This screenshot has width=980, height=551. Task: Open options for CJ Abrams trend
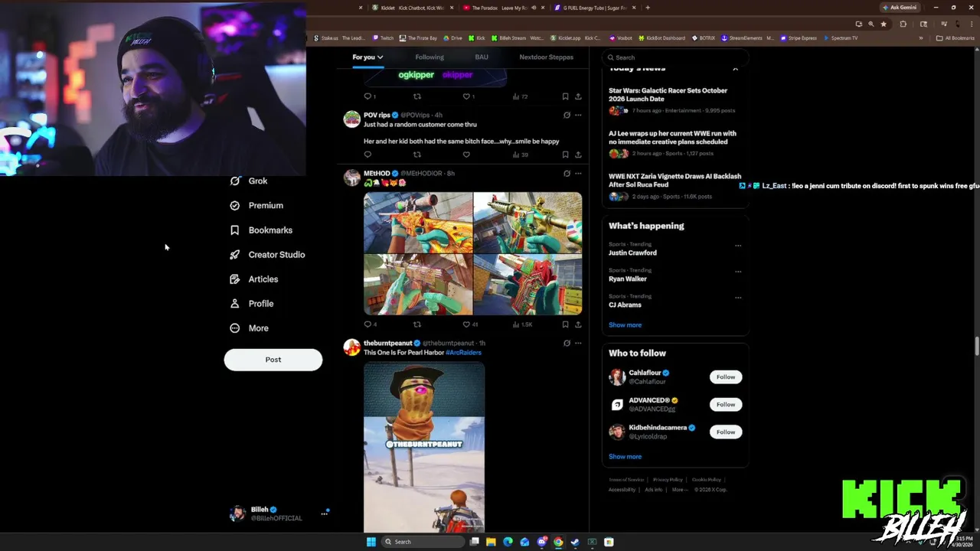tap(738, 298)
